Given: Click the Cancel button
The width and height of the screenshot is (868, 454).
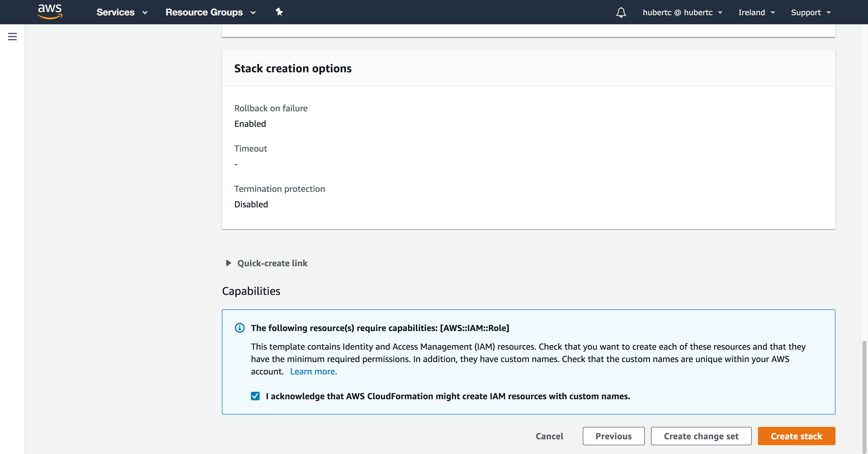Looking at the screenshot, I should tap(549, 436).
